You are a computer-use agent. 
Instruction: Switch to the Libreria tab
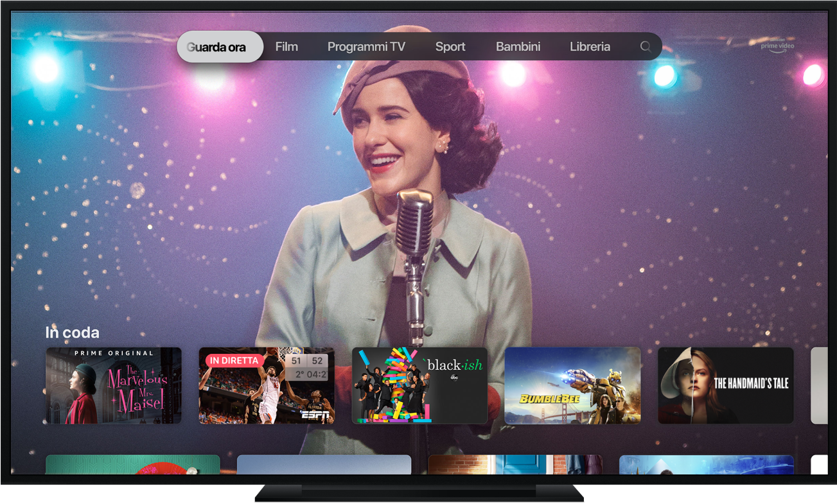tap(590, 47)
